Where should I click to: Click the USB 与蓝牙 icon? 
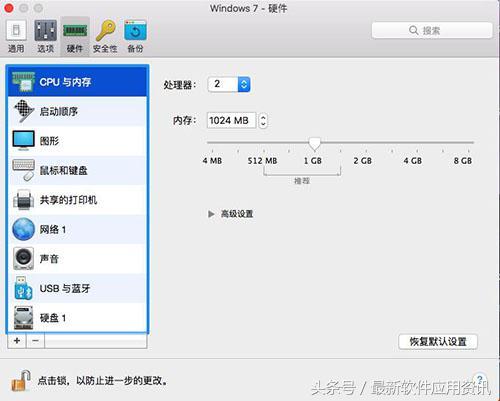coord(23,288)
